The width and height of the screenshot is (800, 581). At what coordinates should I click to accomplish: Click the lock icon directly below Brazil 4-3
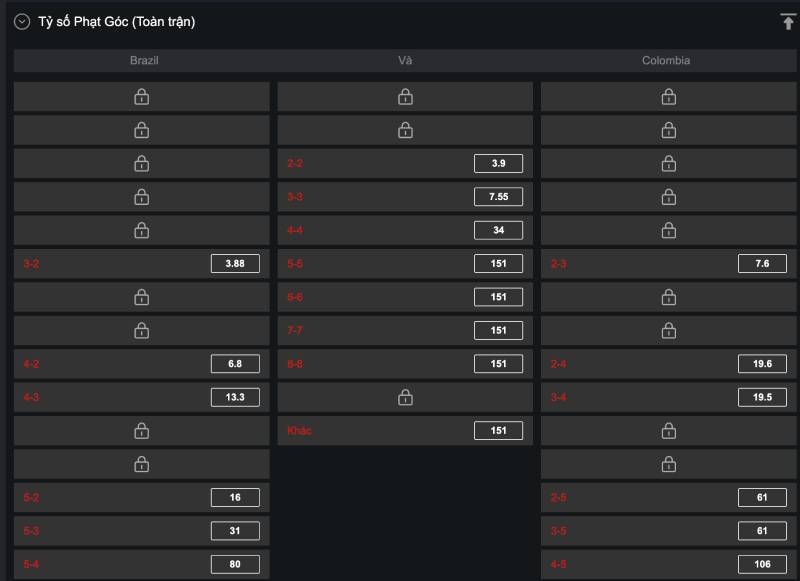click(141, 431)
